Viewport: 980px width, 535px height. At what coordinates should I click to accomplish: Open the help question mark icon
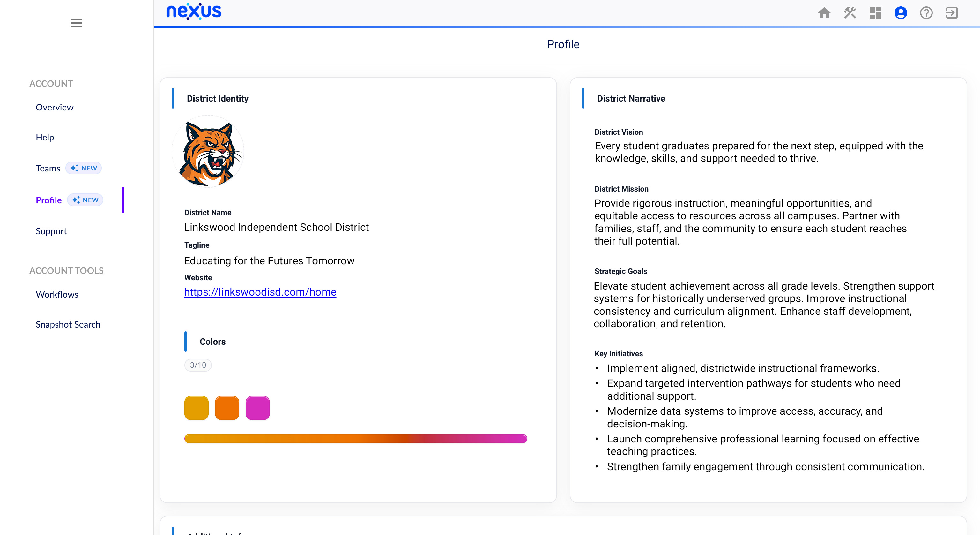tap(926, 13)
